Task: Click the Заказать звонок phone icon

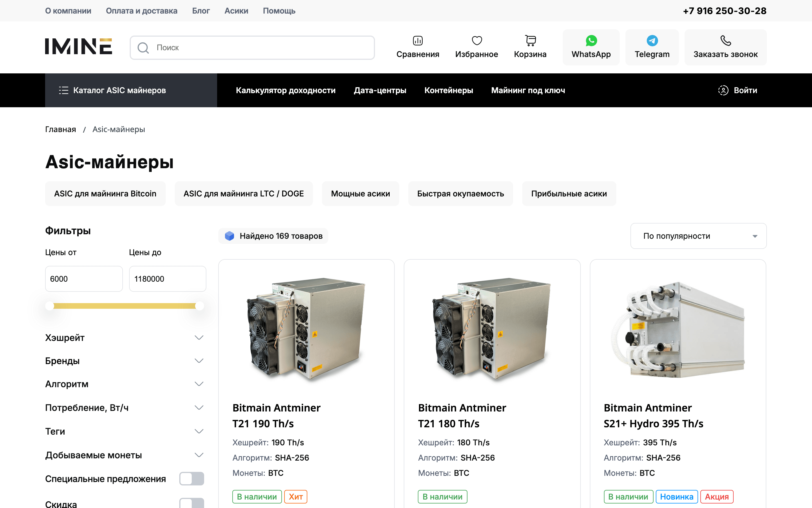Action: tap(725, 41)
